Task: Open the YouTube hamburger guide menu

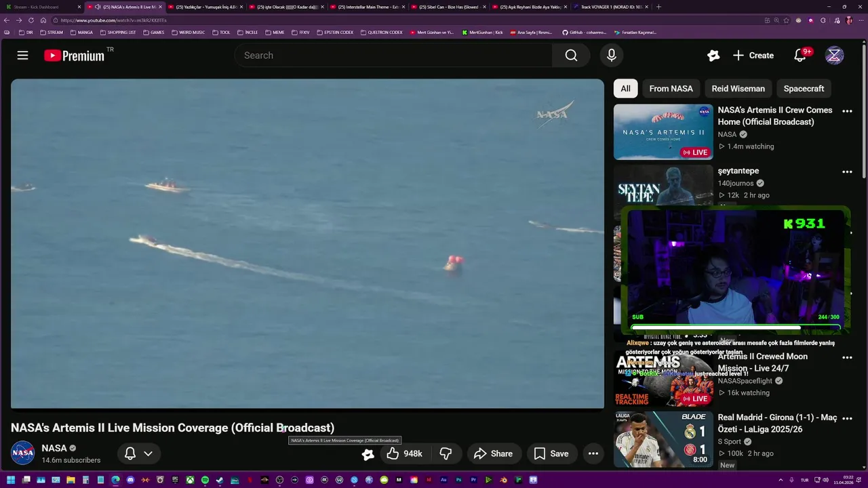Action: [x=22, y=56]
